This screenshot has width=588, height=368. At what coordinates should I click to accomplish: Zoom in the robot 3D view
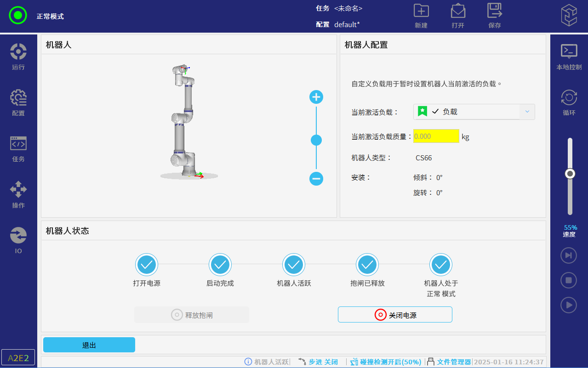click(x=316, y=97)
